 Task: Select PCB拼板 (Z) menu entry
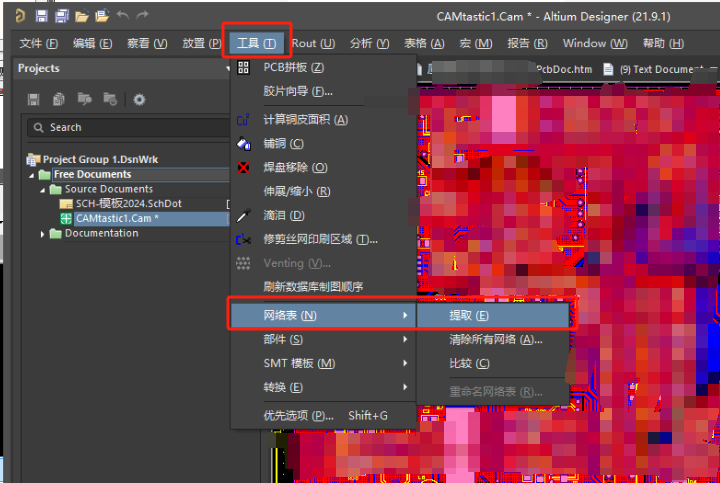coord(323,67)
